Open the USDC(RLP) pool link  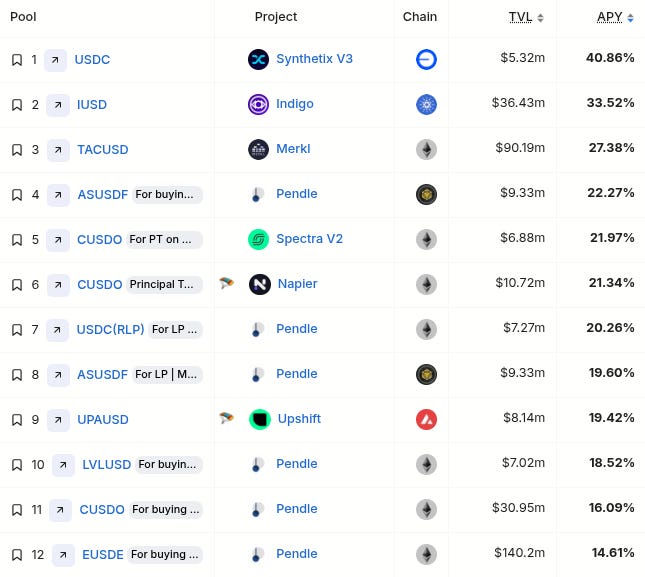click(x=110, y=330)
